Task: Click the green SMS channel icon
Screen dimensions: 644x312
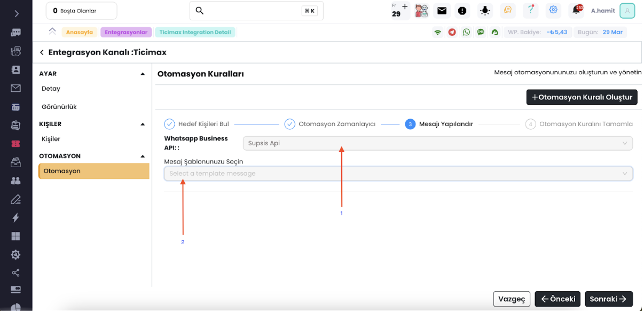Action: [481, 32]
